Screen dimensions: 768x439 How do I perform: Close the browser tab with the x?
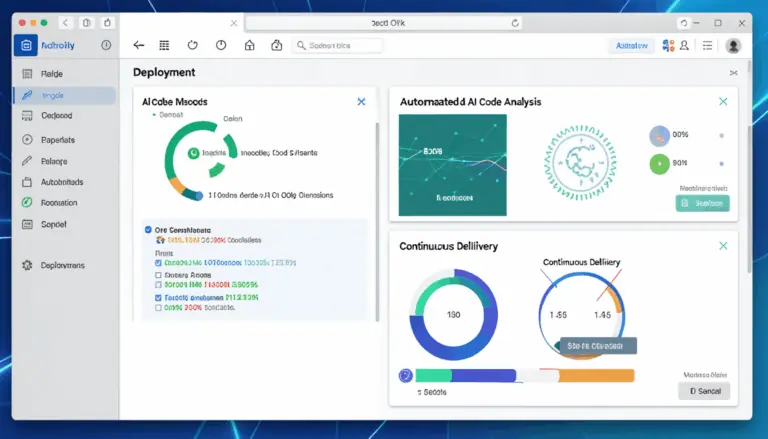click(234, 23)
